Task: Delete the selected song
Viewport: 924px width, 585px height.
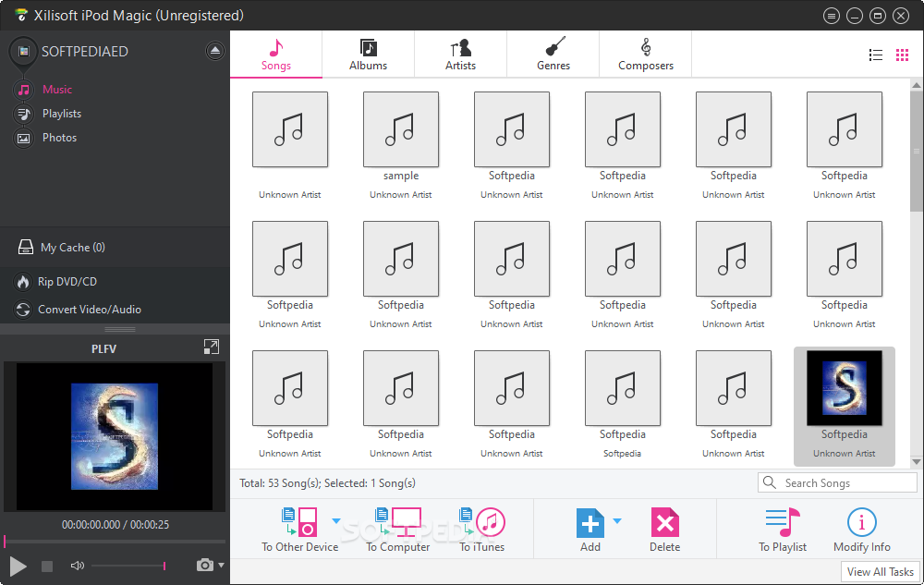Action: [664, 530]
